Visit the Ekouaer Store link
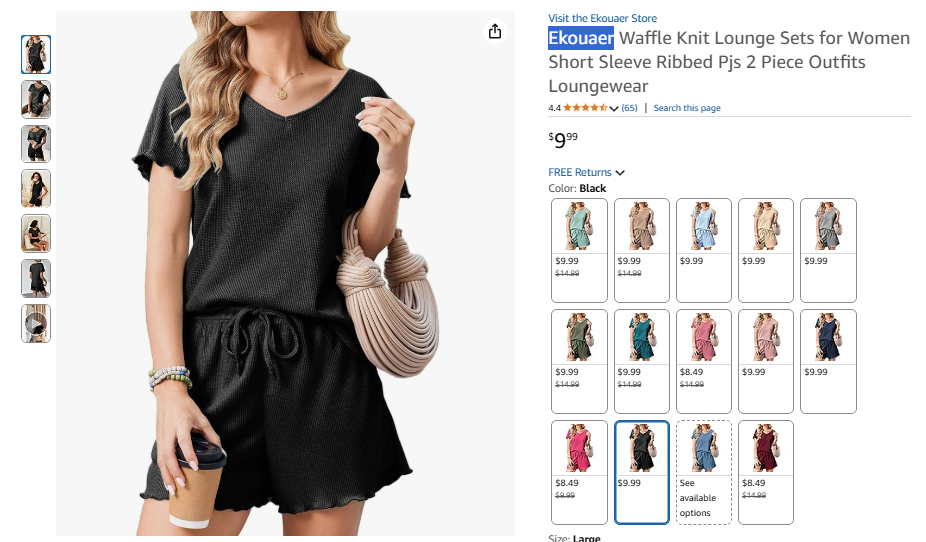 602,18
